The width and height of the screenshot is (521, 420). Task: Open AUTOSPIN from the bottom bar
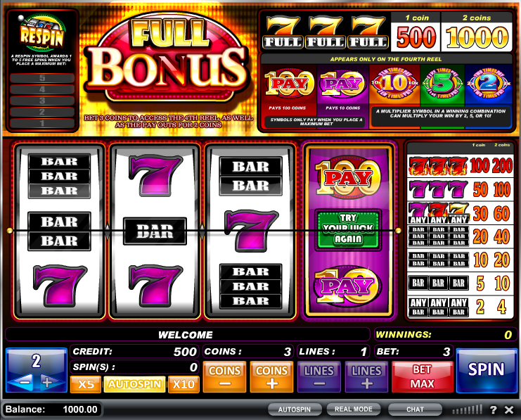(295, 409)
